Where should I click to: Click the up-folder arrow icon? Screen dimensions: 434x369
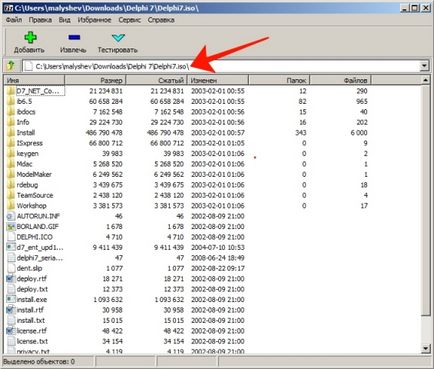(11, 66)
